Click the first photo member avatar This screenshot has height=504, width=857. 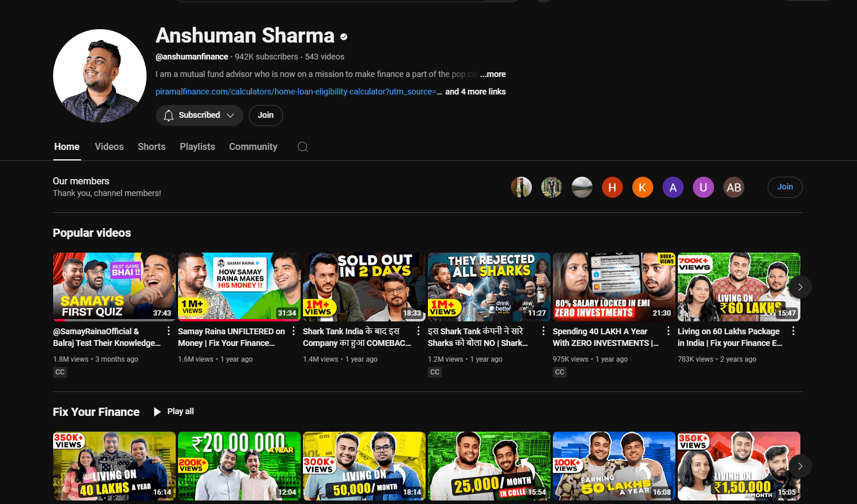pyautogui.click(x=521, y=187)
